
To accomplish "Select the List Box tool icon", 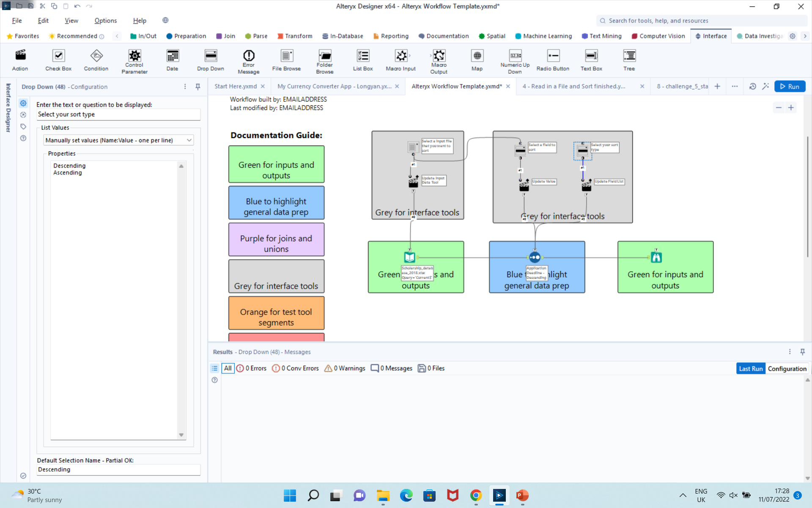I will coord(363,55).
